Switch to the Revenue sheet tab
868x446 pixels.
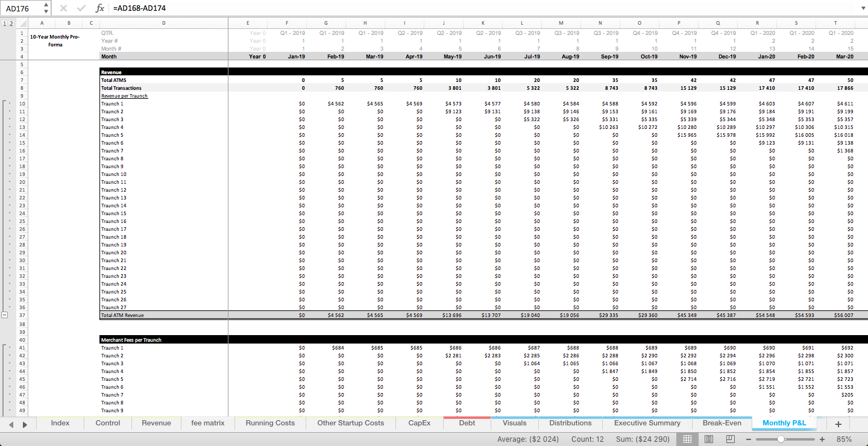[x=156, y=423]
